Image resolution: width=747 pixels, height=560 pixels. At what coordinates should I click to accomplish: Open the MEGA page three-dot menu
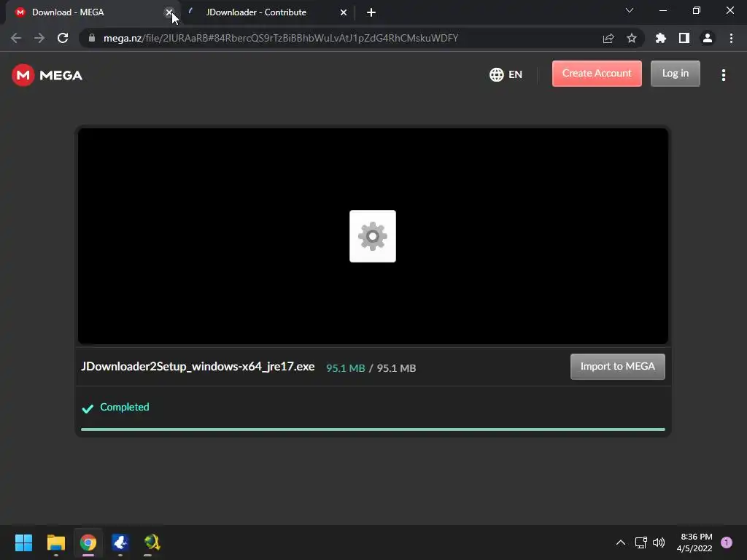point(723,75)
